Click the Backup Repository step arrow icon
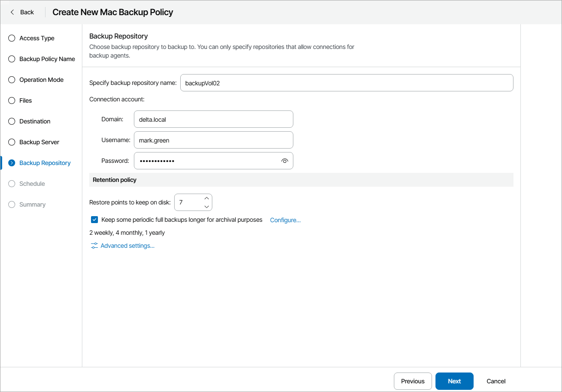Viewport: 562px width, 392px height. click(x=12, y=163)
